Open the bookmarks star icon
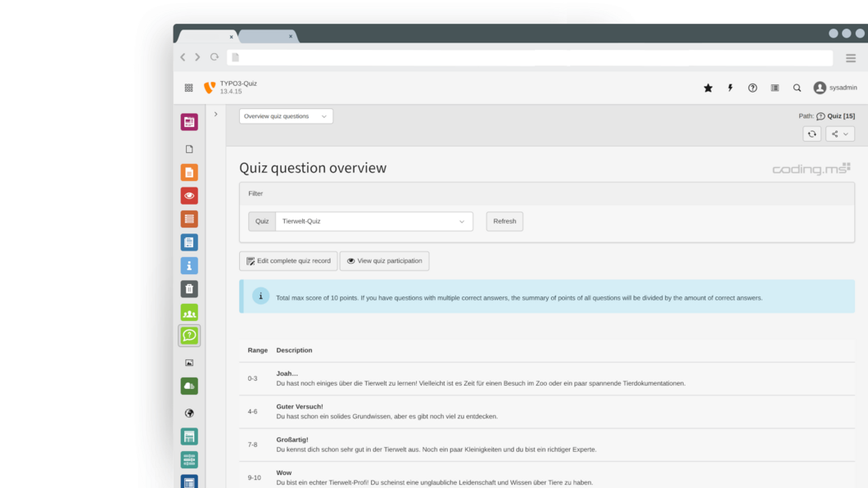The width and height of the screenshot is (868, 488). [x=708, y=88]
